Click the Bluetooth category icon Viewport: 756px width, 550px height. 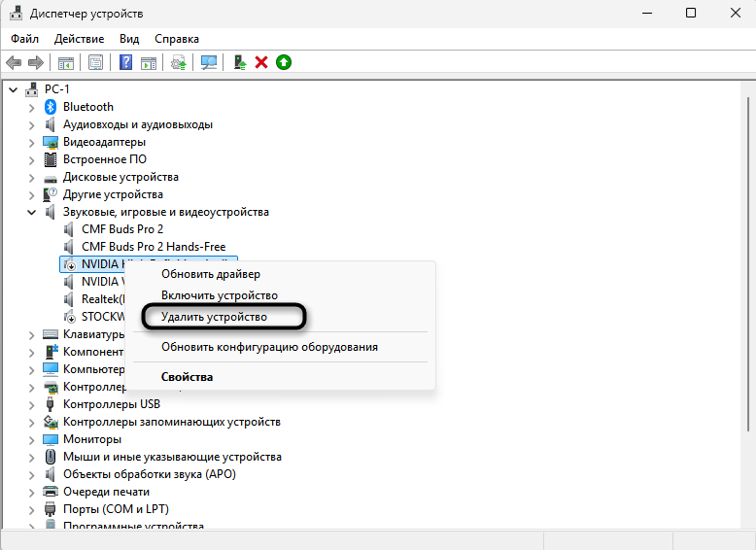point(51,107)
